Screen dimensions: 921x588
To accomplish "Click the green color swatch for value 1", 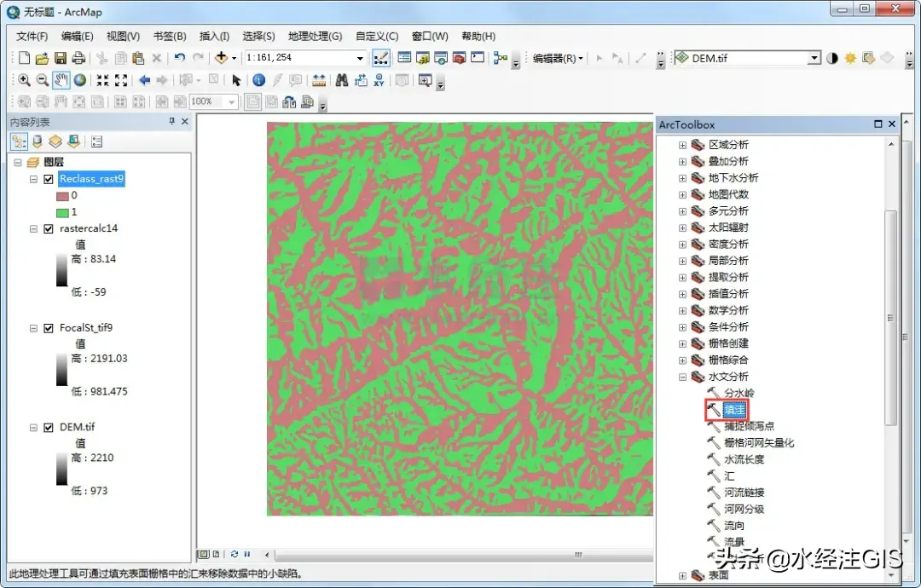I will click(62, 211).
